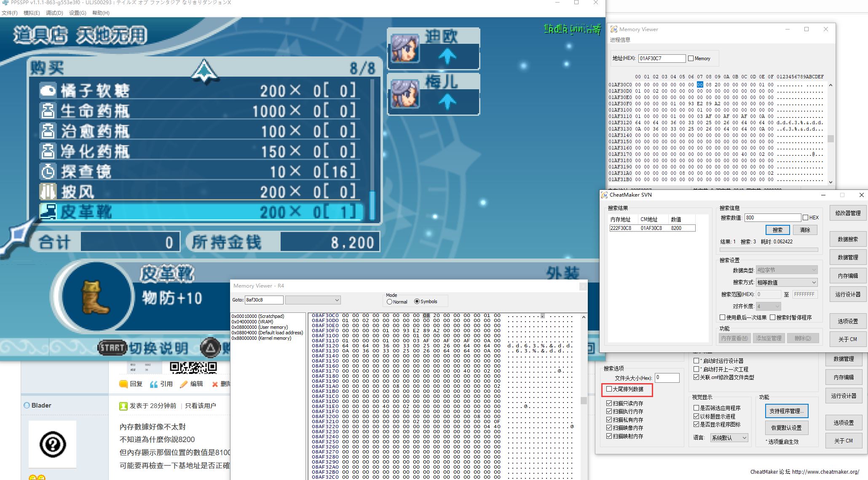Click the 回复 reply speech bubble icon
The width and height of the screenshot is (868, 480).
(x=123, y=384)
